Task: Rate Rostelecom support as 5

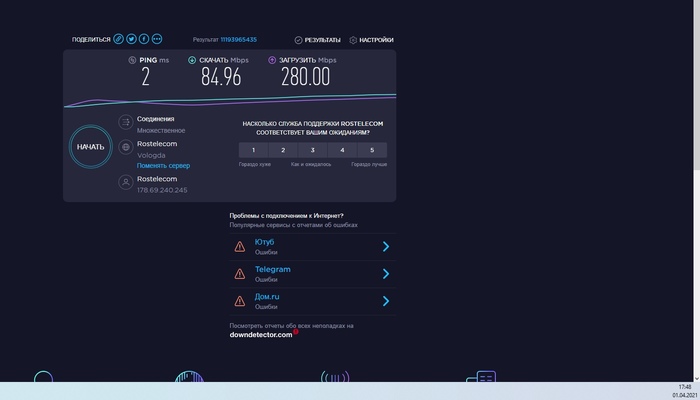Action: (x=372, y=150)
